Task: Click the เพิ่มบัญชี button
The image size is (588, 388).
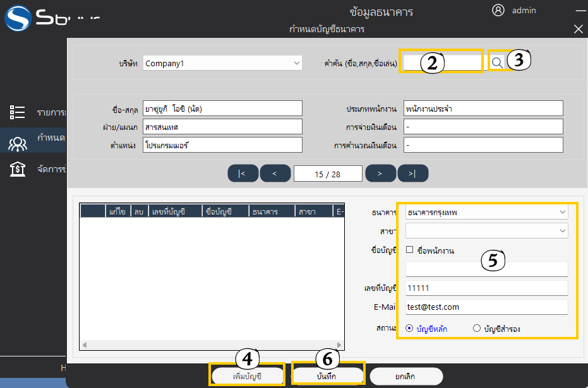Action: (247, 376)
